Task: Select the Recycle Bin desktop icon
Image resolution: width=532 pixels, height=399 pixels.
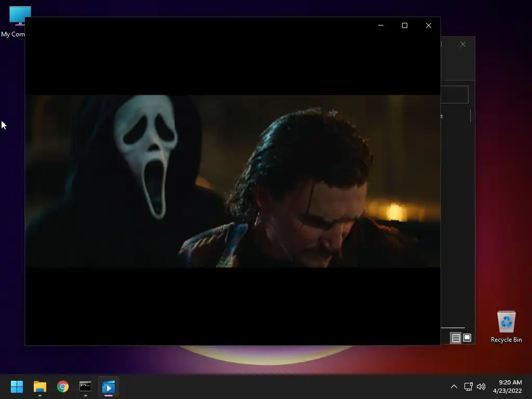Action: 506,326
